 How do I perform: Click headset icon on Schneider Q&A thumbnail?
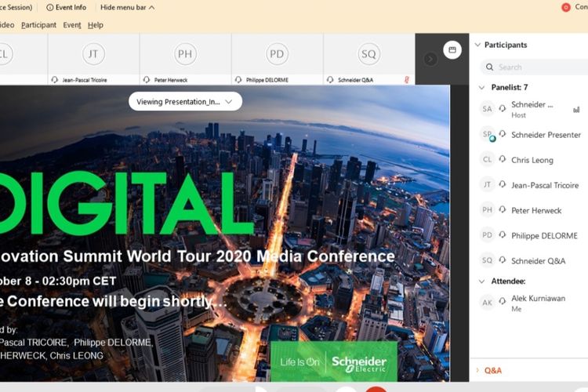click(330, 79)
